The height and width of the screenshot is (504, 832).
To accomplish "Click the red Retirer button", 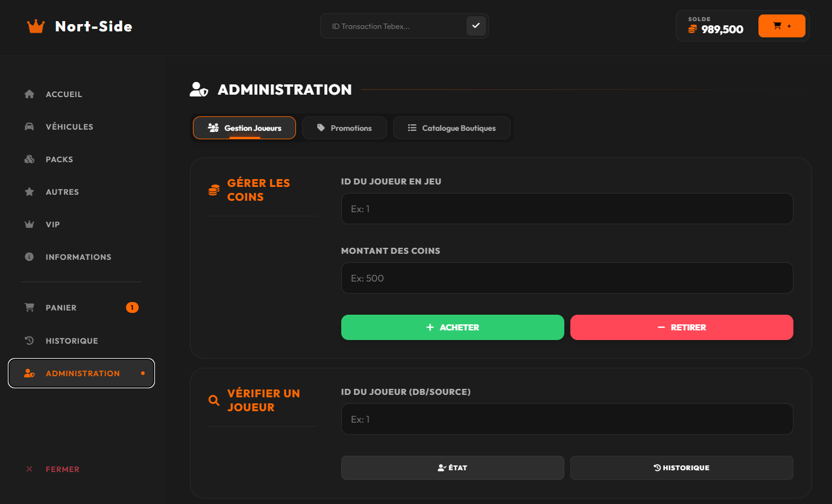I will pyautogui.click(x=682, y=327).
